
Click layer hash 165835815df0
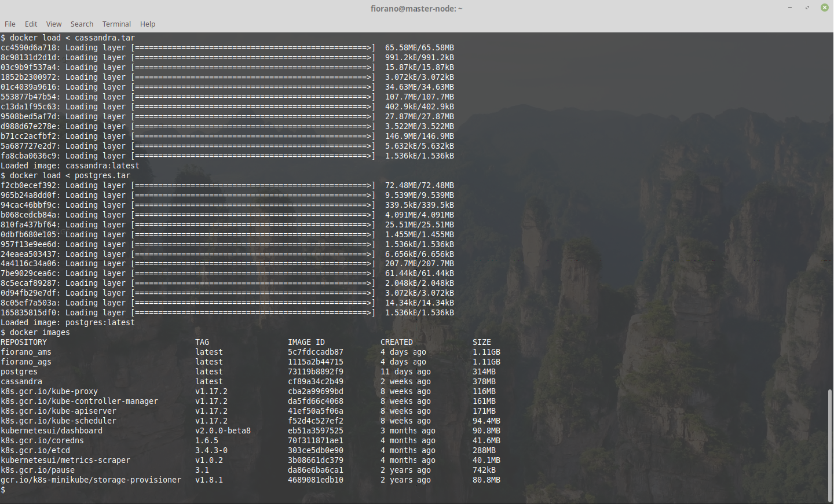coord(28,312)
